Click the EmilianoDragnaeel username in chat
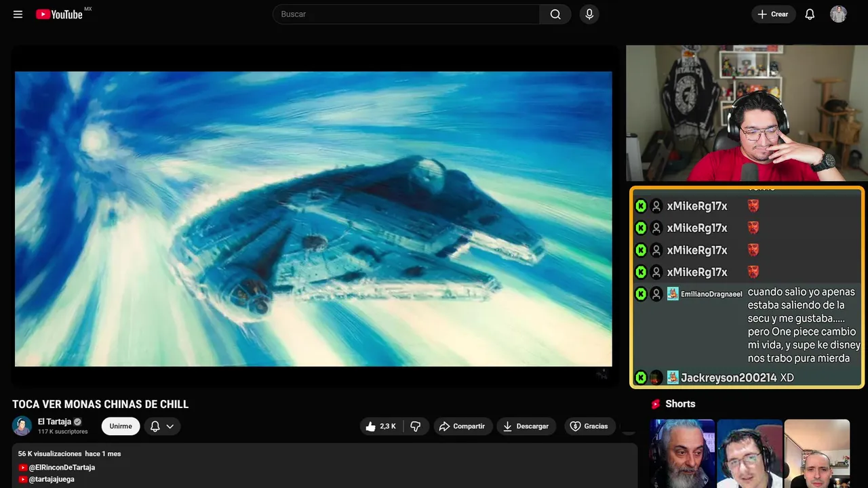The width and height of the screenshot is (868, 488). (711, 294)
